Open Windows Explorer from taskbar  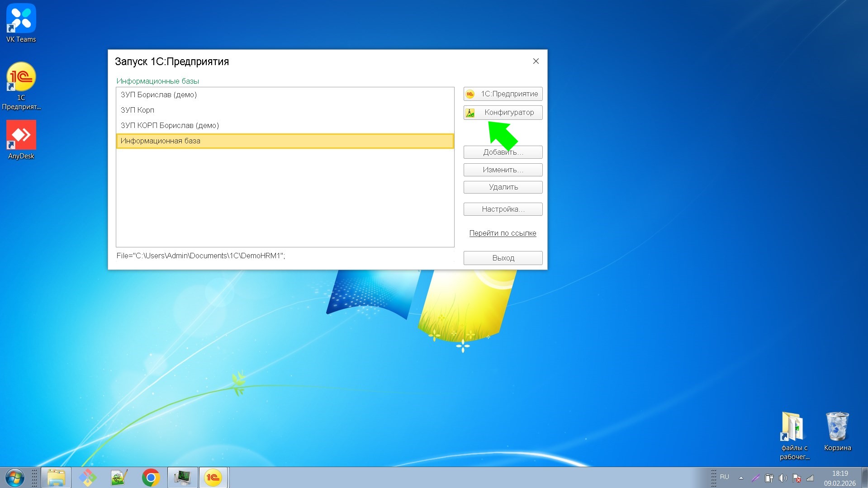[56, 478]
